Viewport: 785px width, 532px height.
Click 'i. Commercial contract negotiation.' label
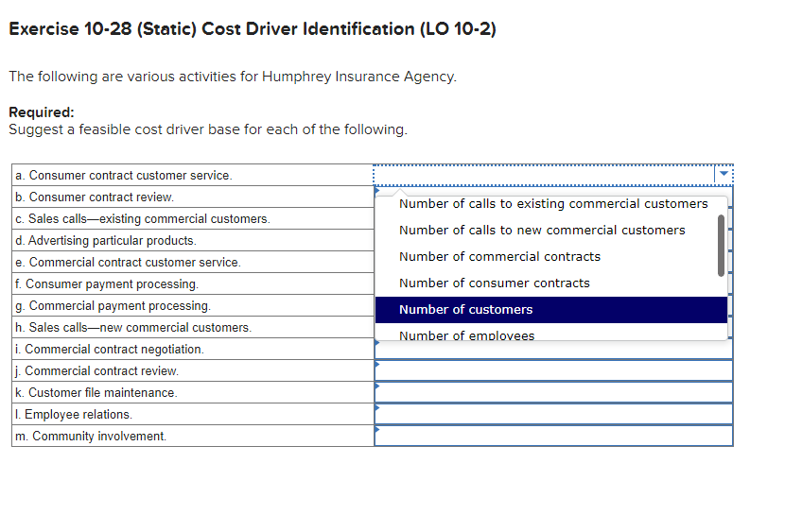click(x=110, y=350)
